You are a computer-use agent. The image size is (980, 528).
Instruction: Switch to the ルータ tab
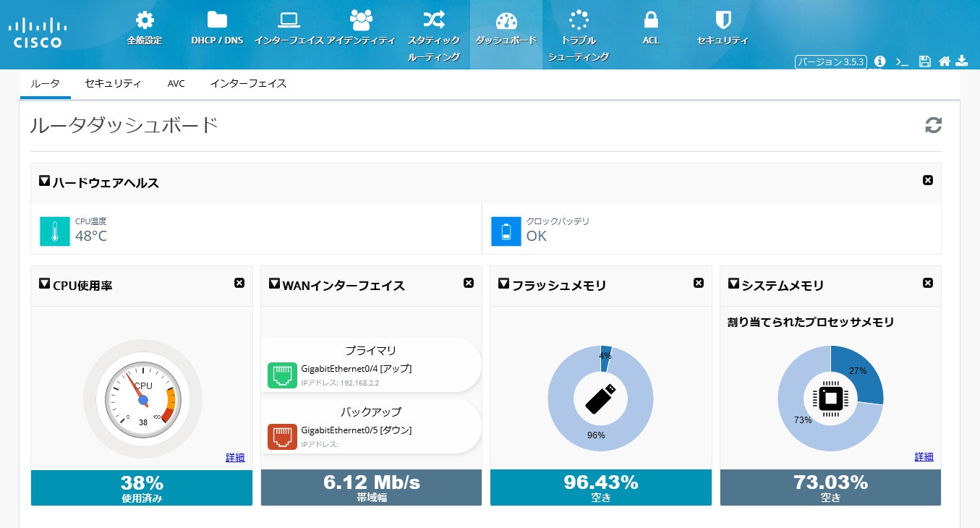[45, 84]
